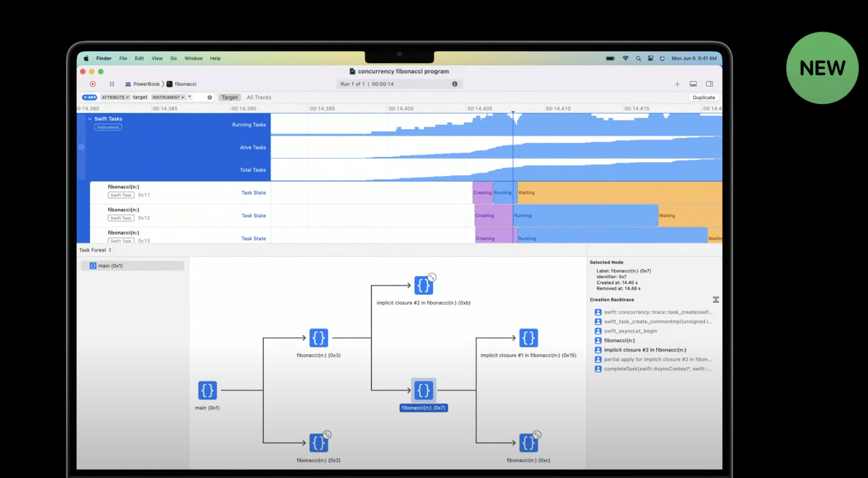Click the orange Waiting segment of task 0x11
Image resolution: width=868 pixels, height=478 pixels.
click(x=619, y=193)
